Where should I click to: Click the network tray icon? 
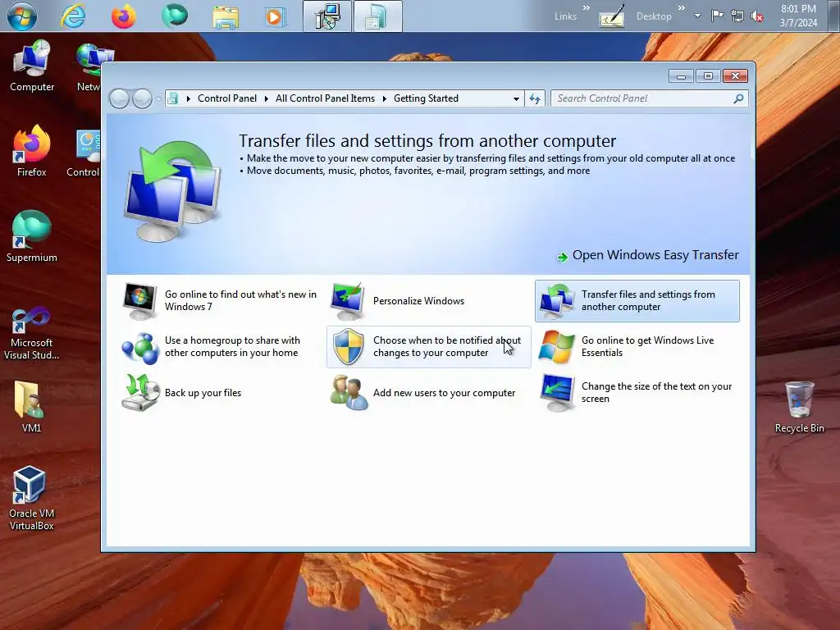tap(737, 16)
